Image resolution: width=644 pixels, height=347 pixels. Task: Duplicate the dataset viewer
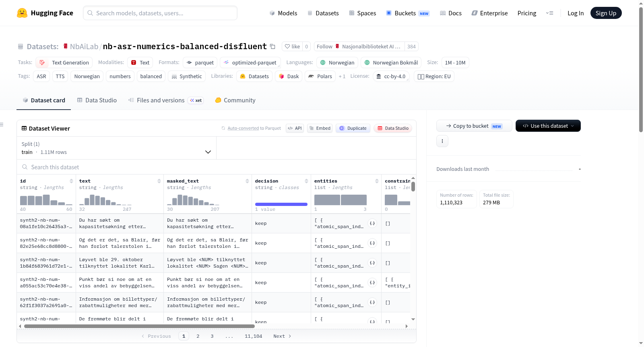[x=353, y=128]
